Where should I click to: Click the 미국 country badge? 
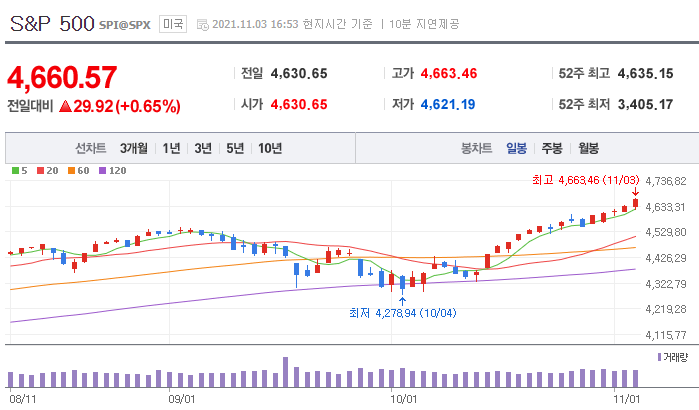coord(173,24)
